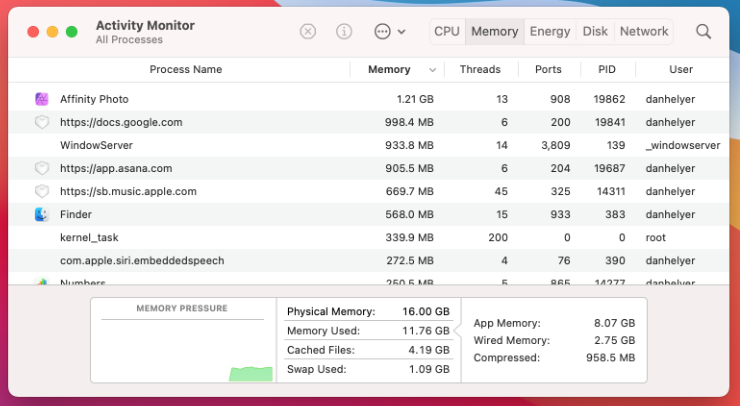
Task: Click the 1.21 GB memory value
Action: [x=415, y=99]
